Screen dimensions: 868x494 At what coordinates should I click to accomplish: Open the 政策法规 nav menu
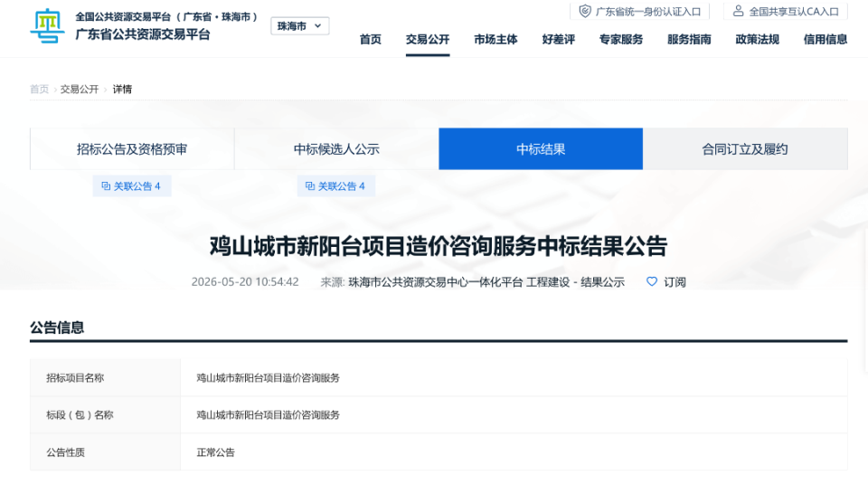pyautogui.click(x=758, y=39)
